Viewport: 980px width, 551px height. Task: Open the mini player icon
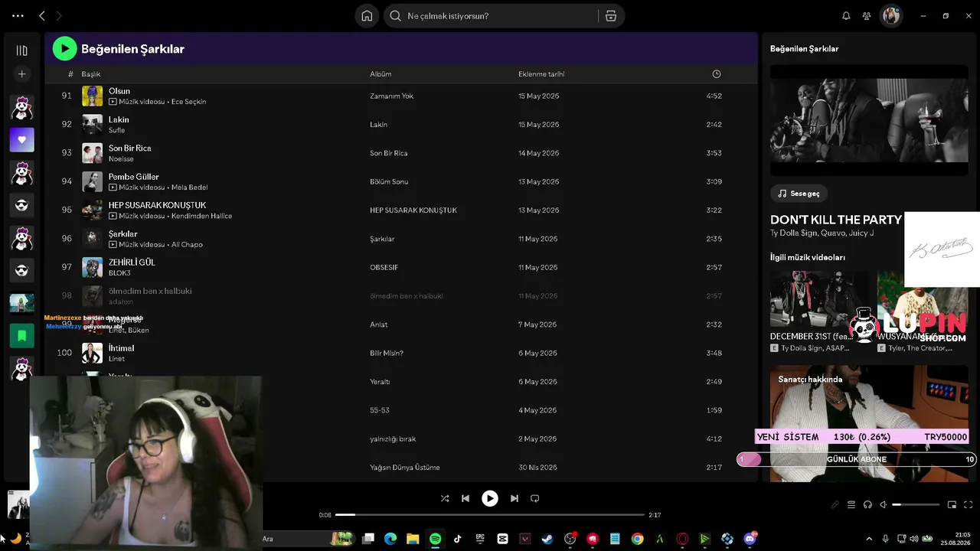click(x=952, y=505)
